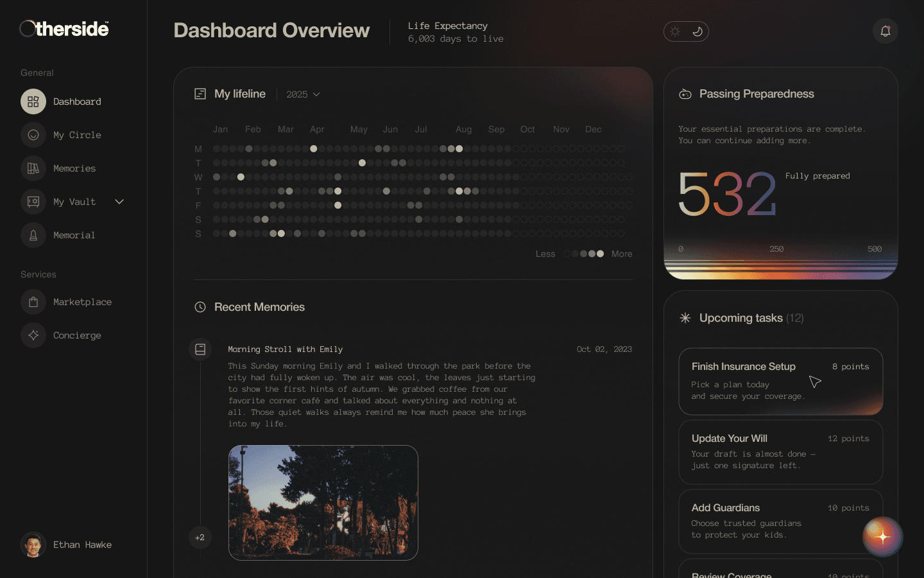Click the 532 preparedness score

[727, 194]
